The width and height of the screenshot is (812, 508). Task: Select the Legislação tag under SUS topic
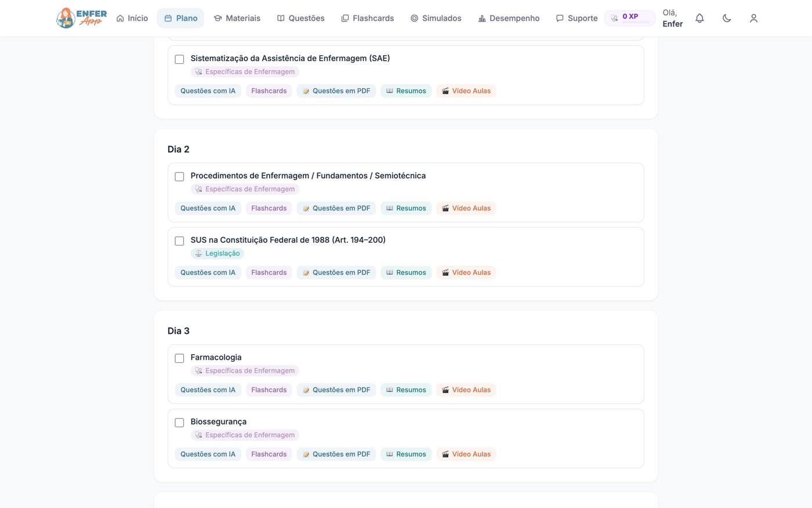click(x=217, y=253)
